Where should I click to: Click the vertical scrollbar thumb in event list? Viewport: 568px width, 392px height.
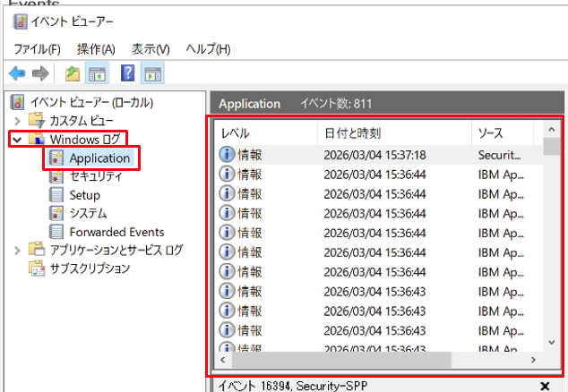tap(551, 147)
